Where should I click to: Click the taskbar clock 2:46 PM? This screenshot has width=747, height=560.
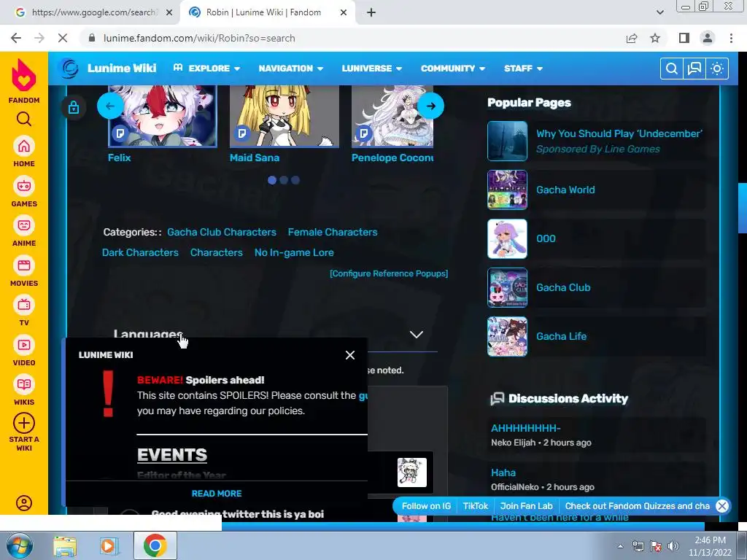coord(710,540)
